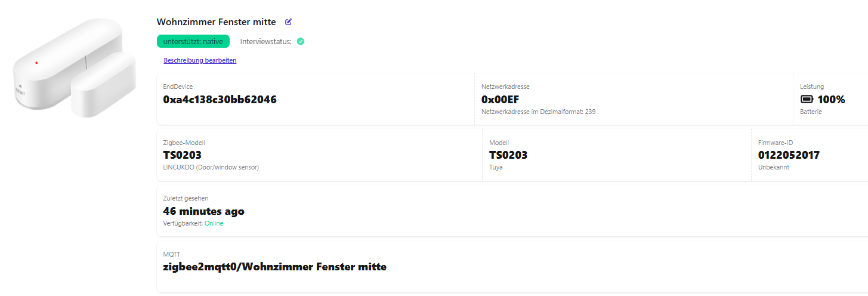The height and width of the screenshot is (296, 868).
Task: Click the 'LINCUKOO (Door/window sensor)' description text
Action: [211, 167]
